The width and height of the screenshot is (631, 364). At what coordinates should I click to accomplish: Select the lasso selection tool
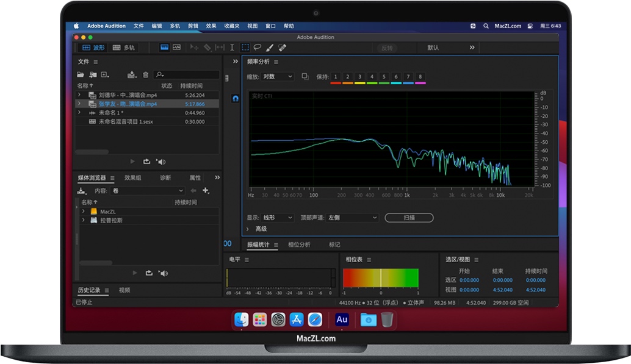pos(258,47)
